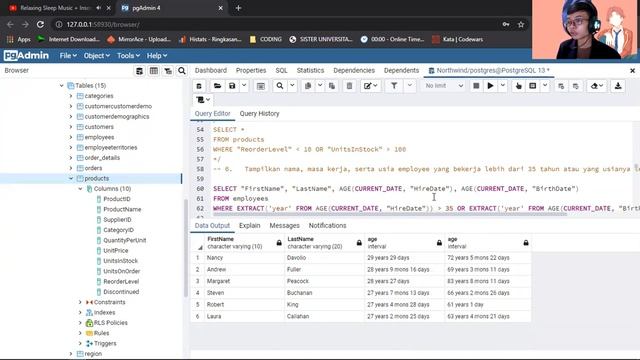
Task: Click the stop query square button
Action: click(476, 86)
